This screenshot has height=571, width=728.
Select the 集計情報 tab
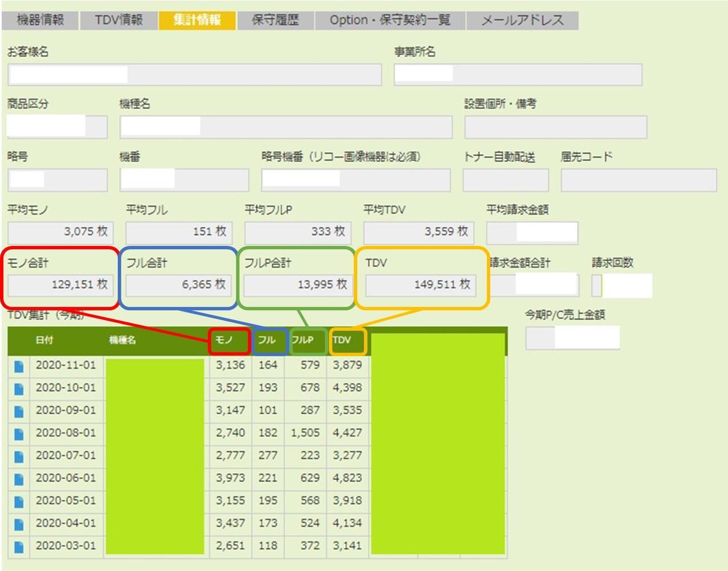195,19
